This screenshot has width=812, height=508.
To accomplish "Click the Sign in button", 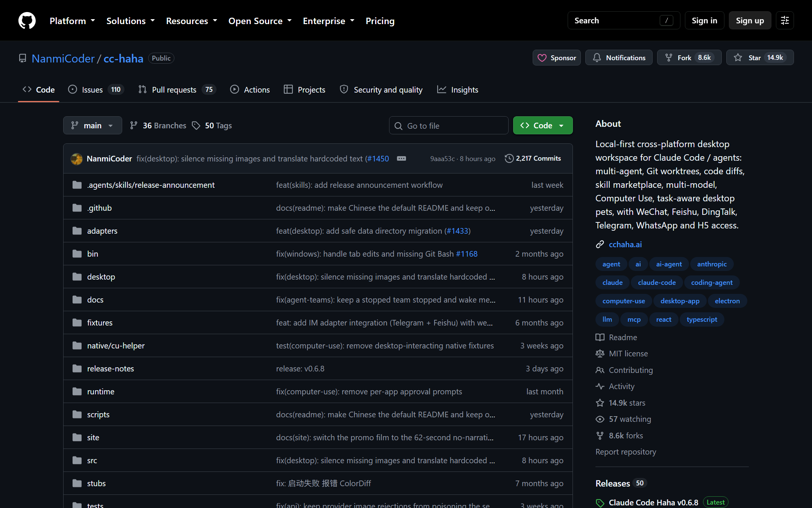I will pyautogui.click(x=704, y=20).
